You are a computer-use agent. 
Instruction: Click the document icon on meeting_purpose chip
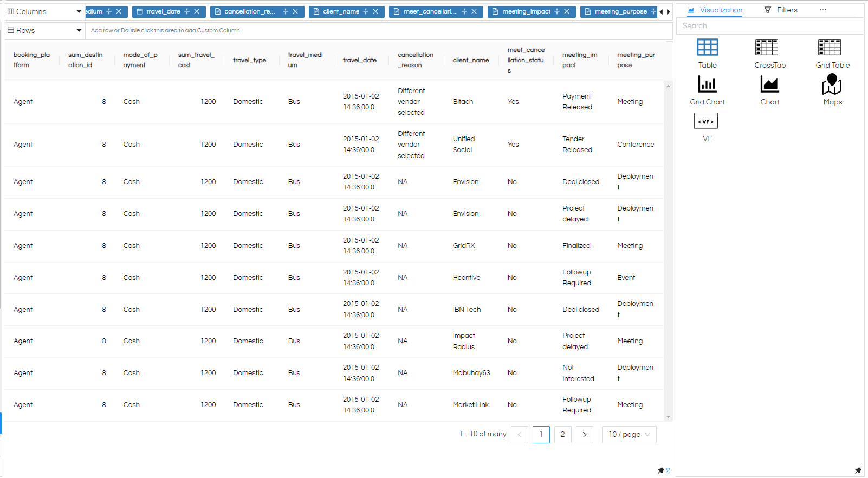pyautogui.click(x=588, y=11)
